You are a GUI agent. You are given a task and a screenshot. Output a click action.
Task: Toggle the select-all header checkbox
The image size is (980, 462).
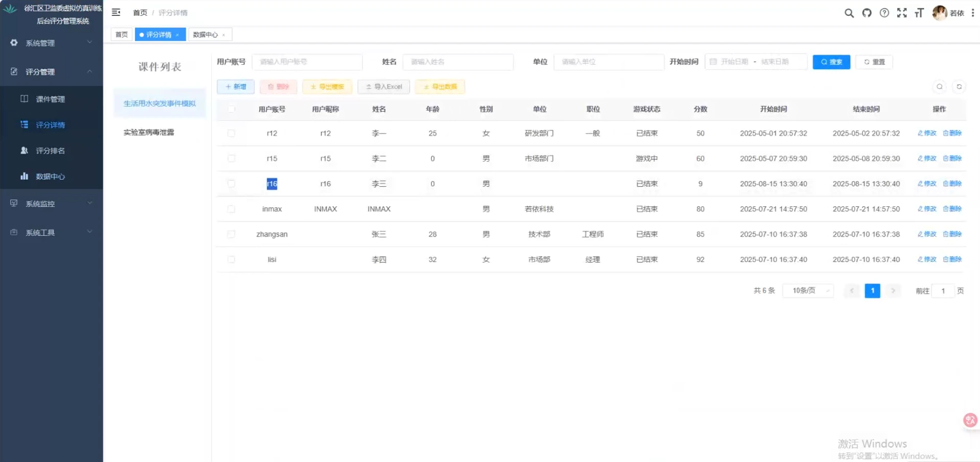(231, 109)
